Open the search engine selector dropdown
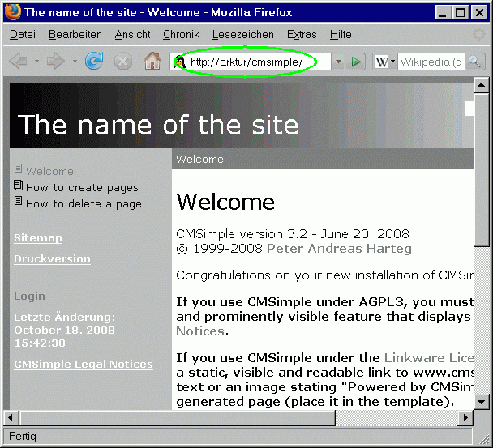Screen dimensions: 493x448 [x=392, y=62]
